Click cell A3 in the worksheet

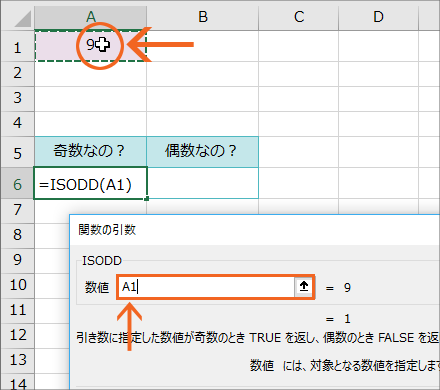[90, 99]
